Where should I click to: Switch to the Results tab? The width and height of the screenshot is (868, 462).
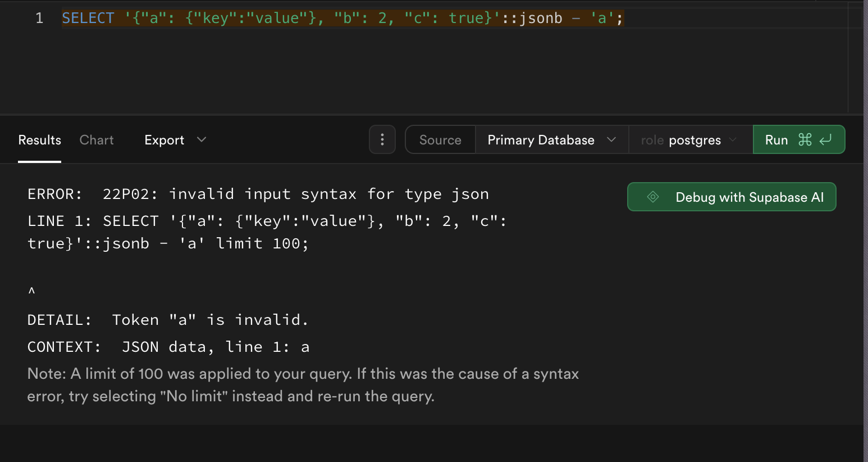pyautogui.click(x=39, y=140)
